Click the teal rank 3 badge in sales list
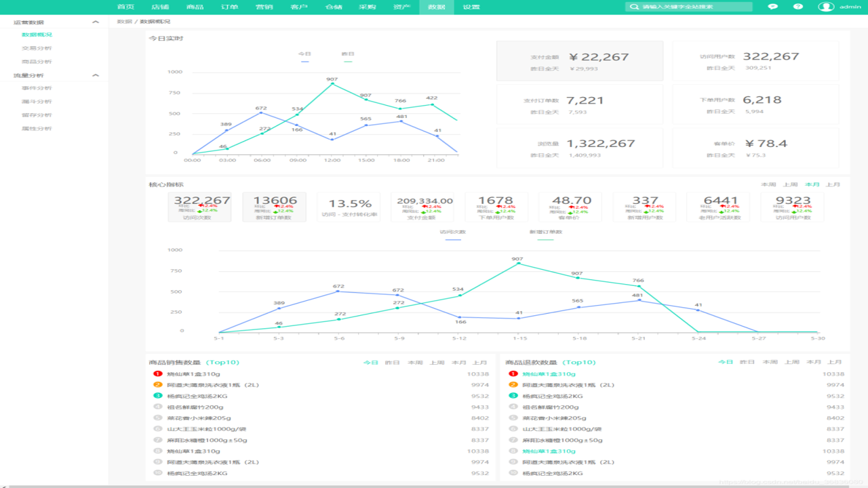This screenshot has height=488, width=868. point(157,396)
